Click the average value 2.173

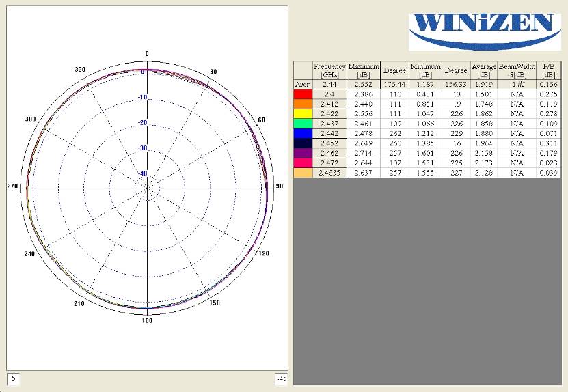coord(484,163)
